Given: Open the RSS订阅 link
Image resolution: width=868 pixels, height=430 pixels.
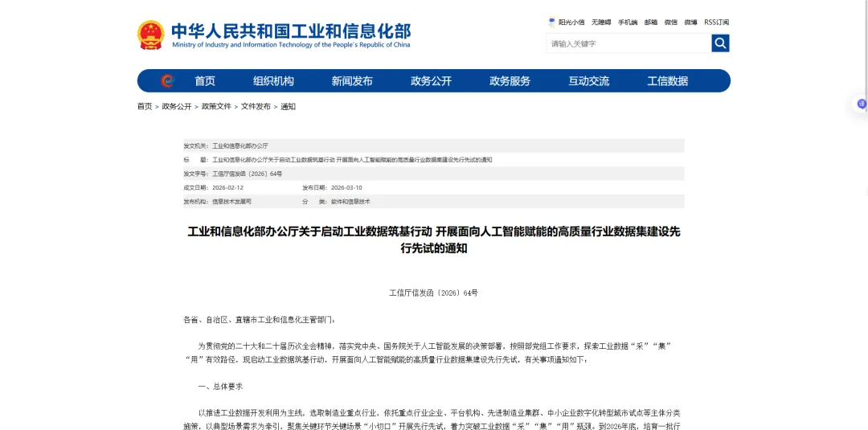Looking at the screenshot, I should tap(716, 23).
